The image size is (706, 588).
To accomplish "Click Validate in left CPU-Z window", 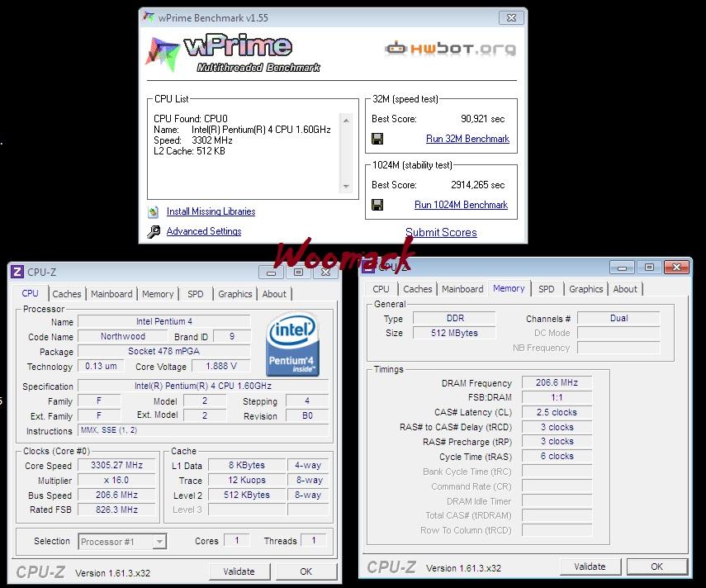I will coord(239,571).
